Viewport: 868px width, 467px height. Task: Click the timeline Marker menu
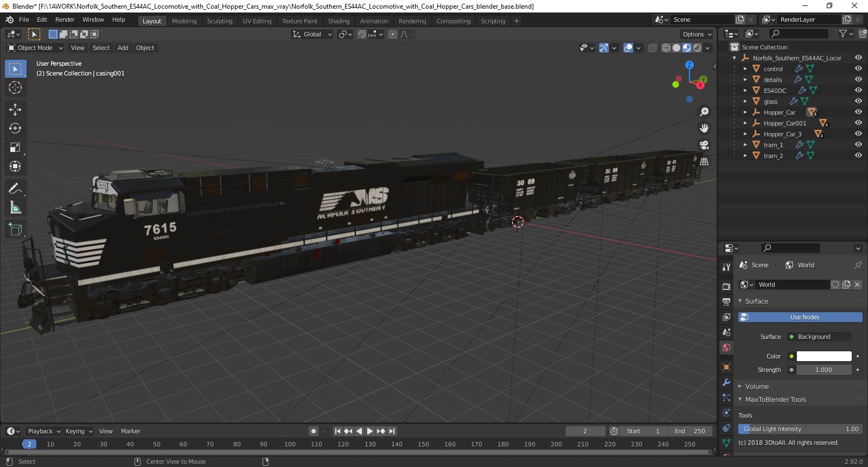click(130, 431)
